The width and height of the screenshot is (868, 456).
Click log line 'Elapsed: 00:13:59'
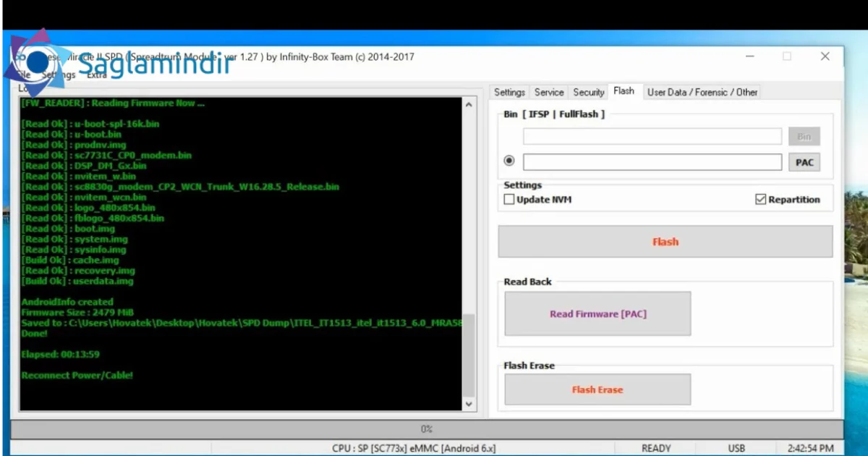pos(61,355)
